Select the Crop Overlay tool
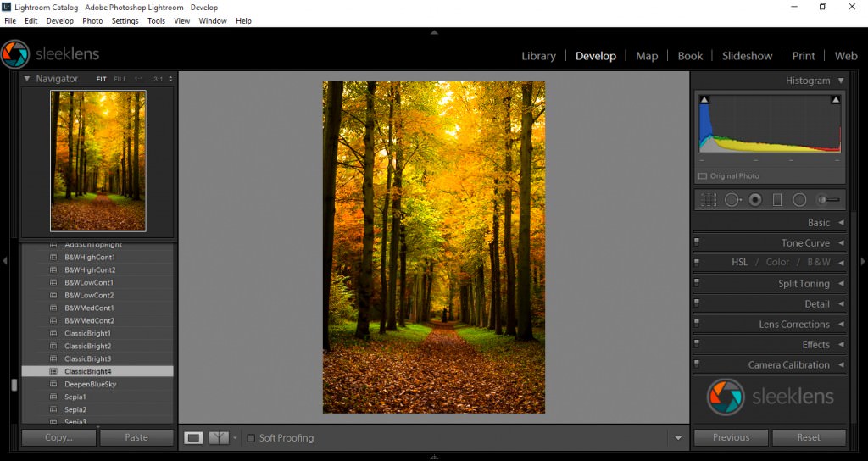Image resolution: width=868 pixels, height=461 pixels. pyautogui.click(x=709, y=200)
